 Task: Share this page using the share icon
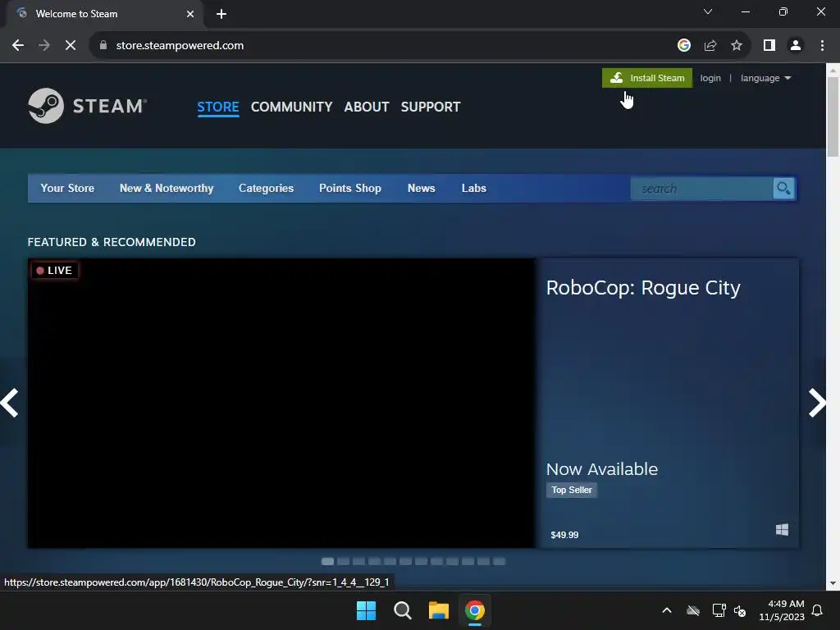coord(710,46)
